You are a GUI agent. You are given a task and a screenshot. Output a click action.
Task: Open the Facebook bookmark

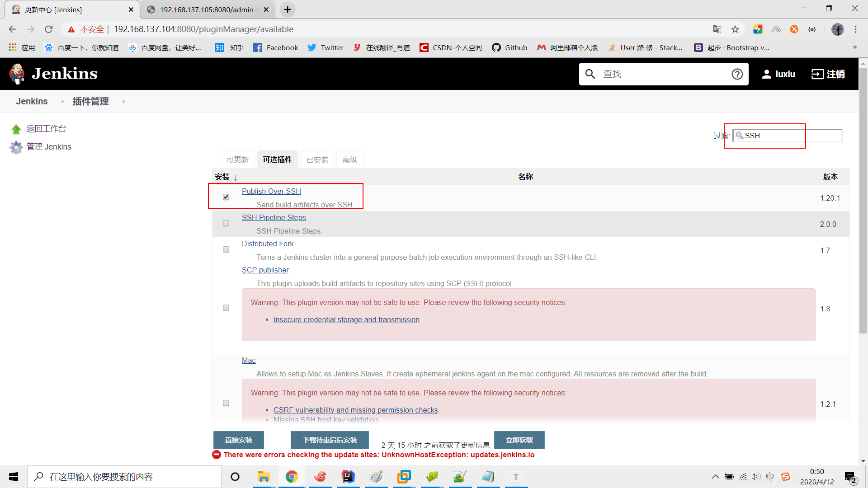click(276, 47)
